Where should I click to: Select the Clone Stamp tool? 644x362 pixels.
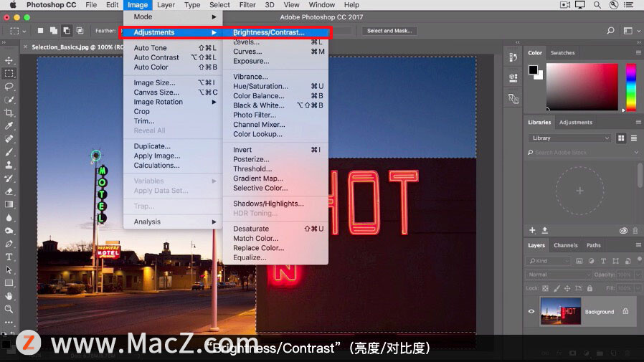point(9,165)
